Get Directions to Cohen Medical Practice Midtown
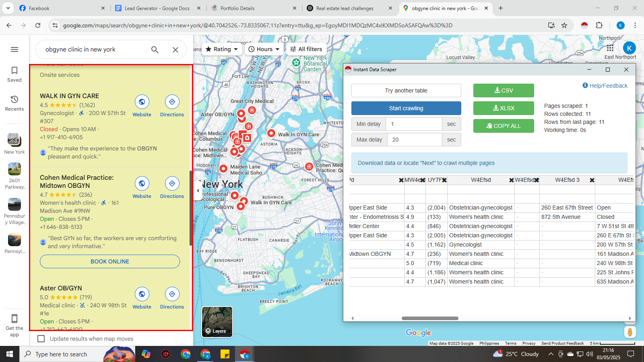The width and height of the screenshot is (644, 362). 172,188
